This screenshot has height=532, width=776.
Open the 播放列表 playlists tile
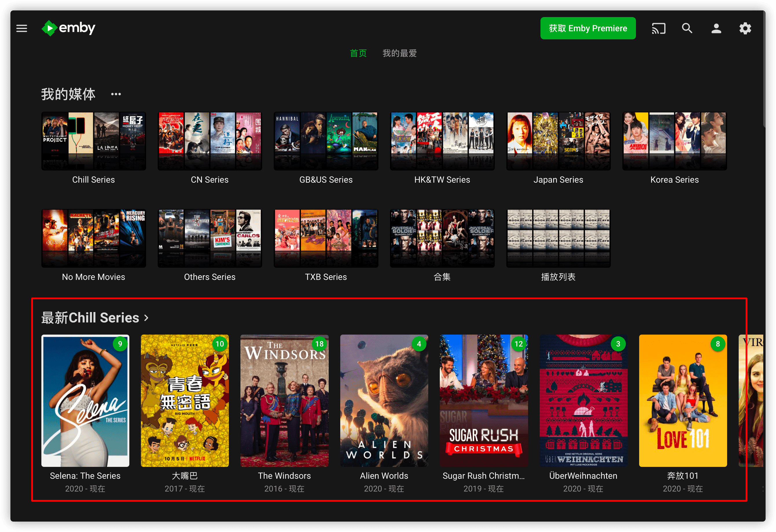(x=558, y=238)
